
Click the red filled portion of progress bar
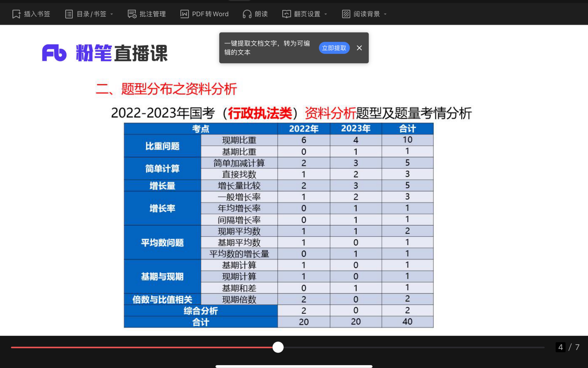pos(142,347)
